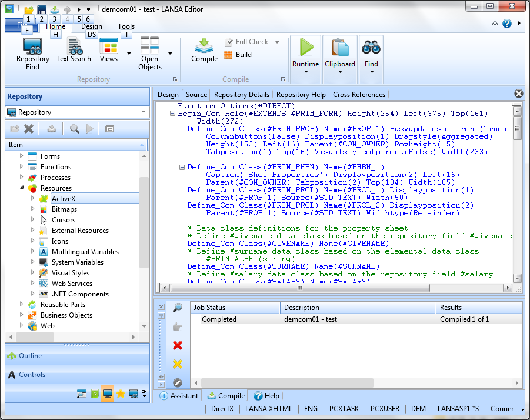Screen dimensions: 530x420
Task: Open the Text Search tool
Action: point(74,46)
